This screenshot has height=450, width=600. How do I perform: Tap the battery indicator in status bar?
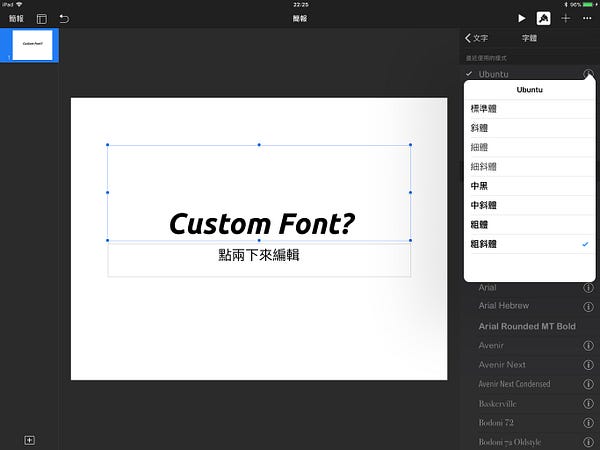[588, 5]
